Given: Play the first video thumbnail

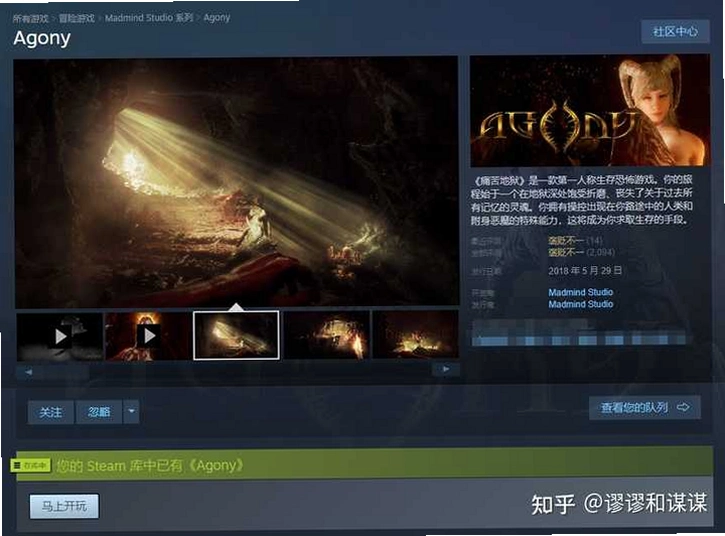Looking at the screenshot, I should (x=60, y=336).
